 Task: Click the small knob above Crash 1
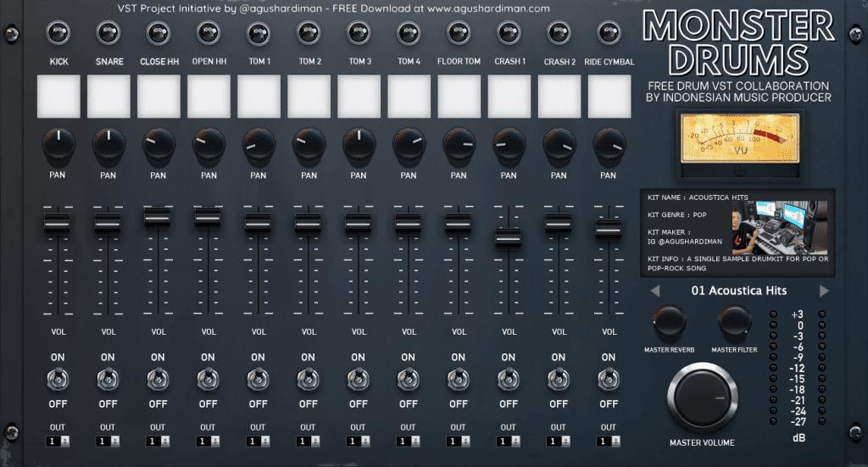[x=509, y=35]
